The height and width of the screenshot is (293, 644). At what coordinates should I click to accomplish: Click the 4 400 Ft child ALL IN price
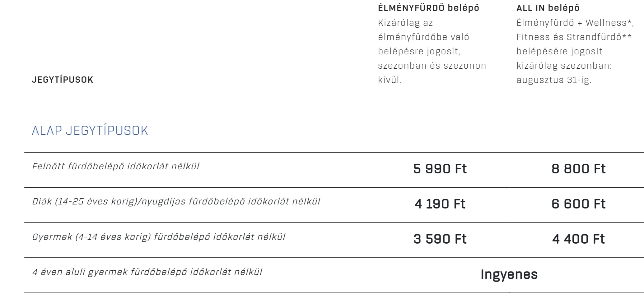[578, 239]
